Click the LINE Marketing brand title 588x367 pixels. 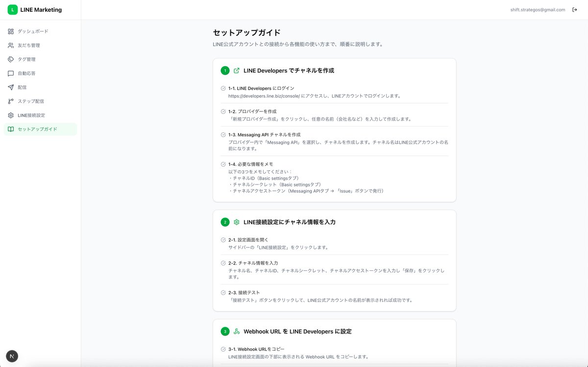[x=41, y=10]
